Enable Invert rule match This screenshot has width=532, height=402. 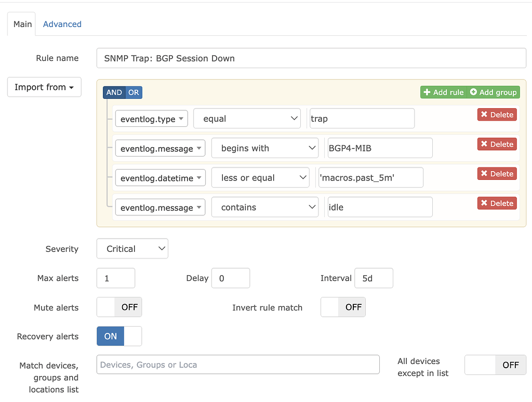pos(343,307)
